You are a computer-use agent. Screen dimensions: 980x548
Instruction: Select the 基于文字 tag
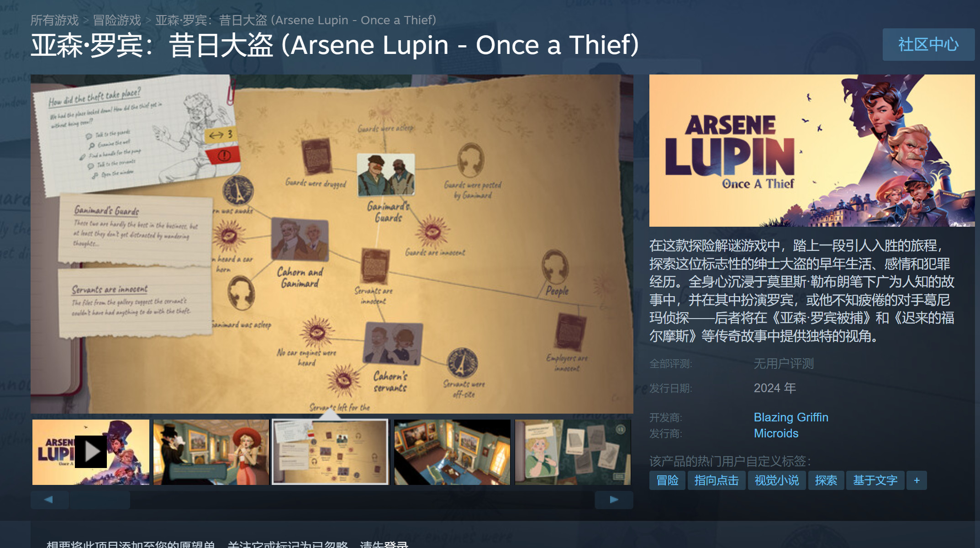(x=875, y=480)
